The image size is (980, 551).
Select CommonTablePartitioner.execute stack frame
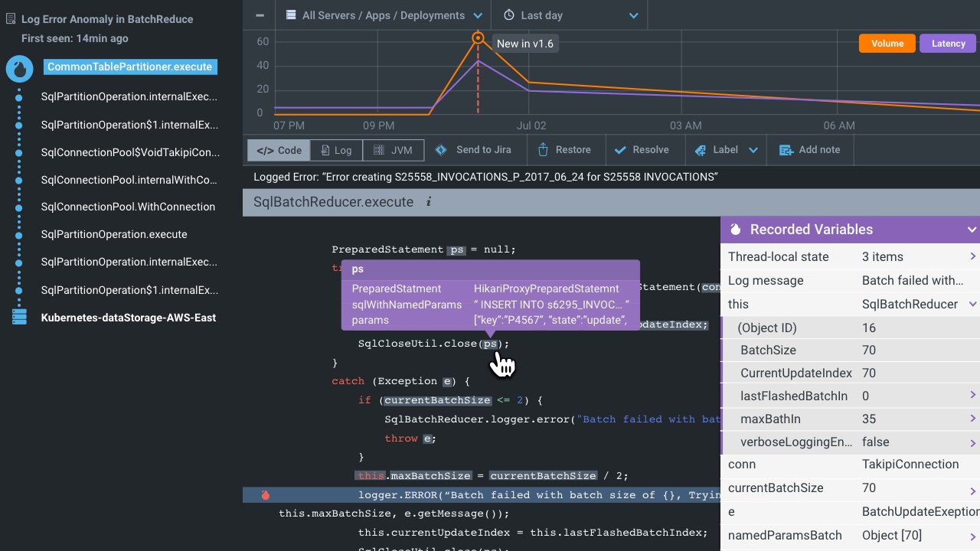click(130, 67)
